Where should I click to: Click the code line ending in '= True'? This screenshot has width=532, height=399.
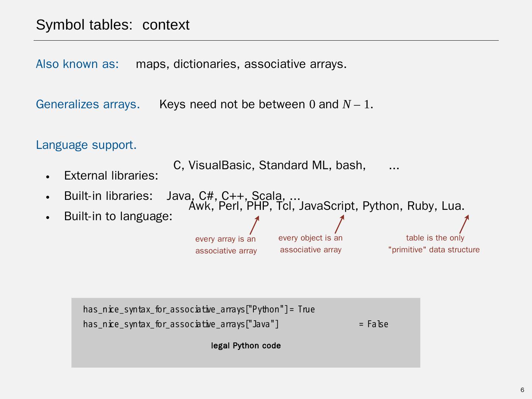[199, 309]
